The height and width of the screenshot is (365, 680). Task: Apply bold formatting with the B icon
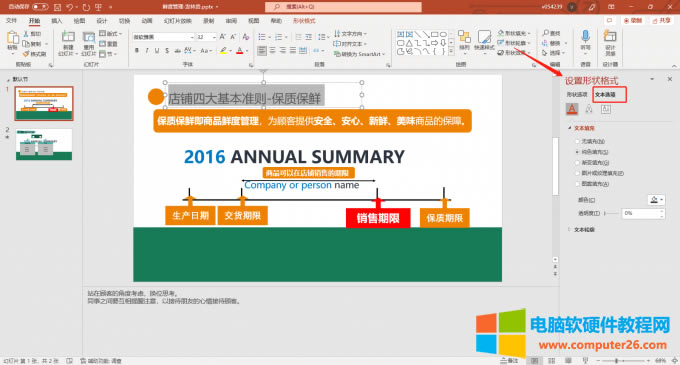(x=137, y=51)
